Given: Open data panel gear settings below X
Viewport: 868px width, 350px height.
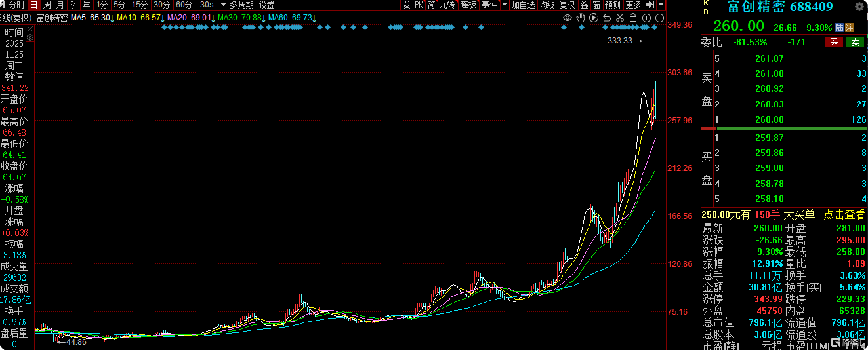Looking at the screenshot, I should 30,37.
